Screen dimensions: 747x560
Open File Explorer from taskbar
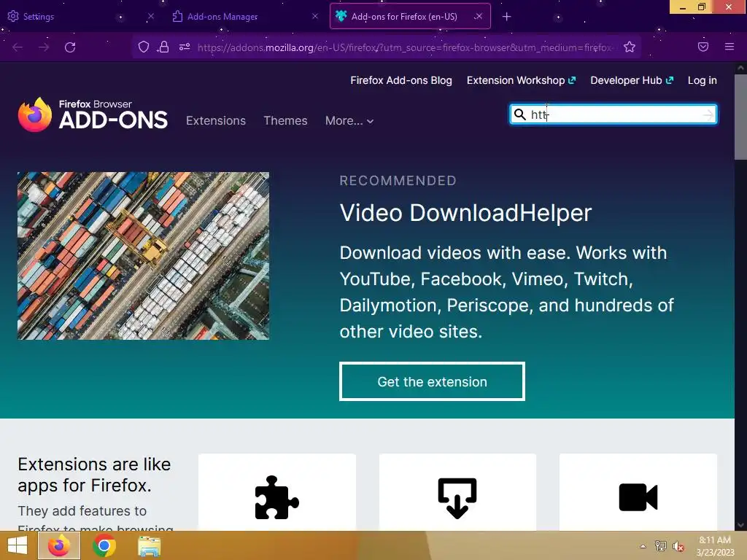[x=149, y=546]
